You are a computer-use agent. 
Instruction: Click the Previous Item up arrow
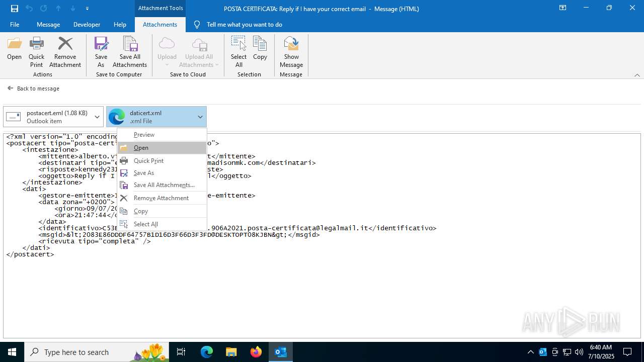[58, 8]
